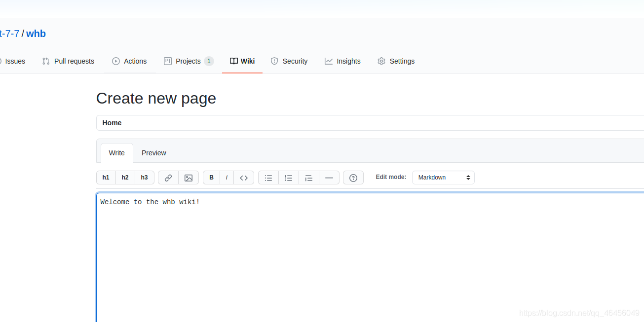Insert a horizontal rule

tap(329, 178)
